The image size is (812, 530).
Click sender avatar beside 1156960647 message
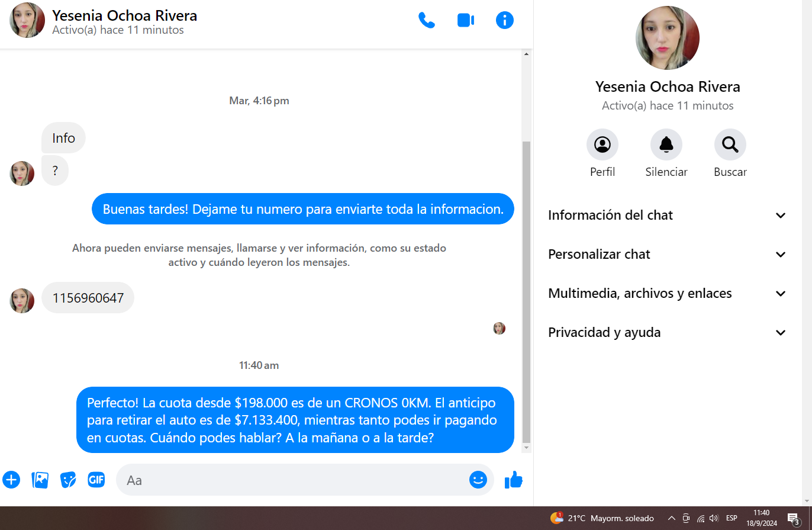tap(22, 301)
